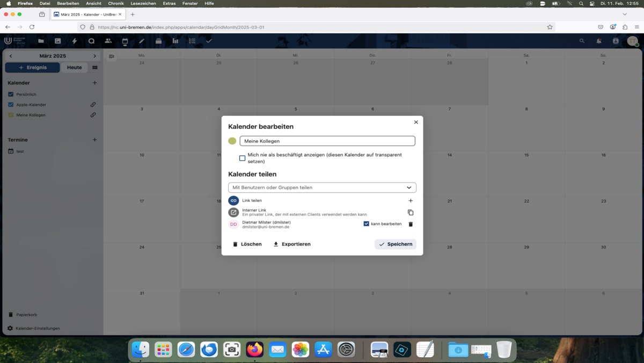This screenshot has width=644, height=363.
Task: Go to next month with right chevron
Action: (95, 56)
